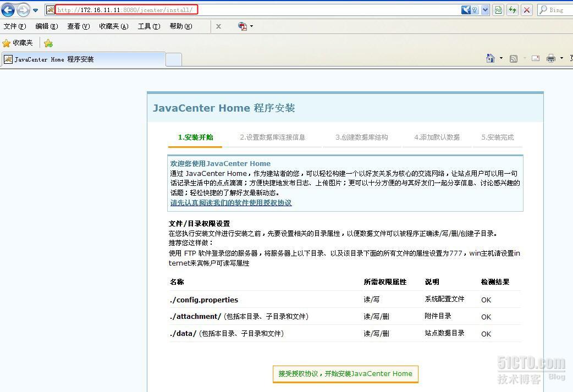This screenshot has width=573, height=392.
Task: Click the ./data/ directory name
Action: point(183,334)
